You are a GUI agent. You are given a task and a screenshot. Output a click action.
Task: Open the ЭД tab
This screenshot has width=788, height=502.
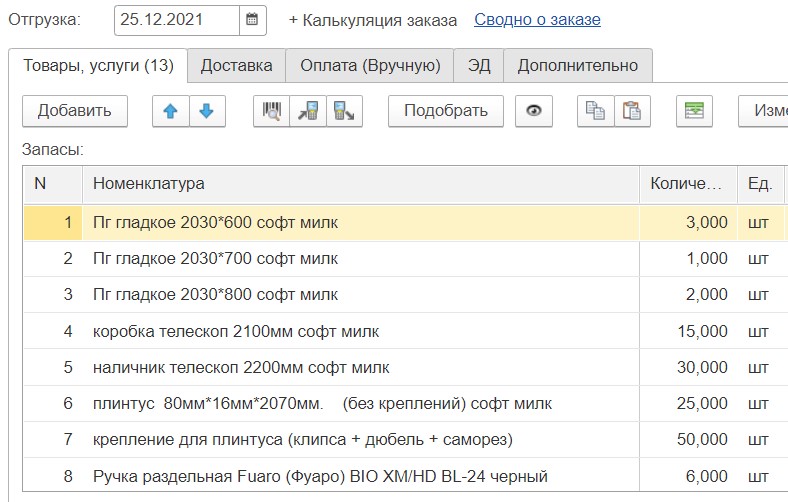[478, 66]
